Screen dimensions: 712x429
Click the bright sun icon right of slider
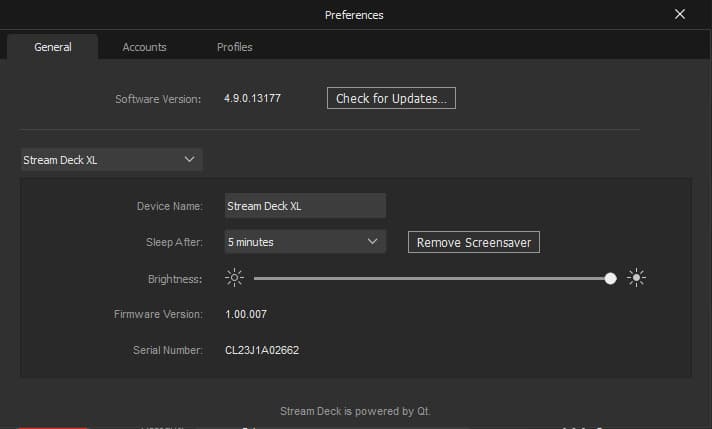[636, 278]
